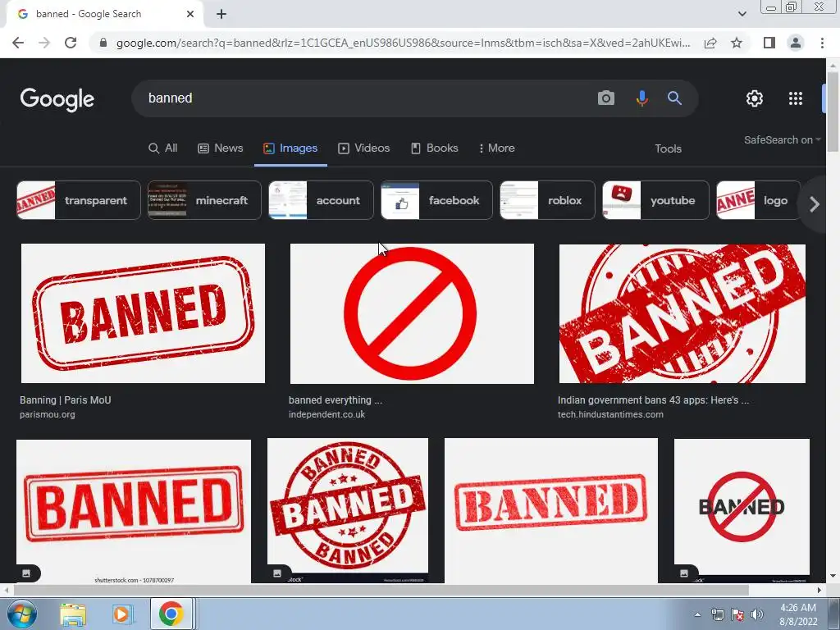The image size is (840, 630).
Task: Open the network status tray icon
Action: [x=717, y=615]
